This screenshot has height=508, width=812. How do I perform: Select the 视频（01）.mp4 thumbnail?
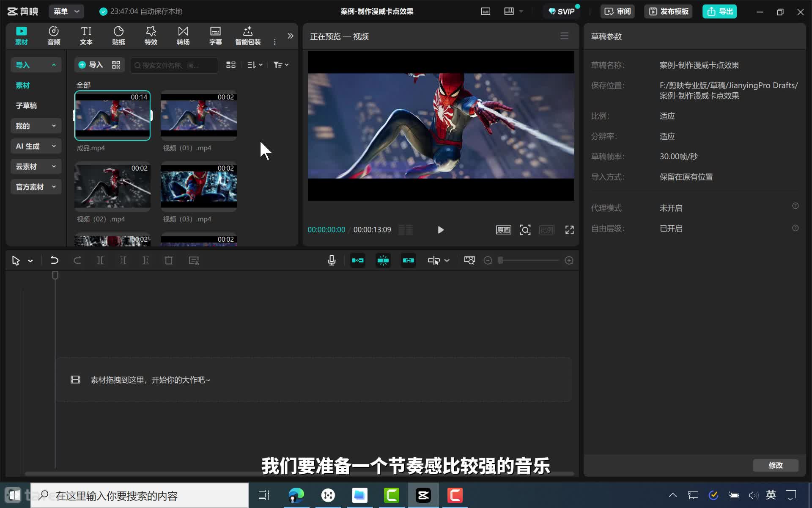pos(199,115)
